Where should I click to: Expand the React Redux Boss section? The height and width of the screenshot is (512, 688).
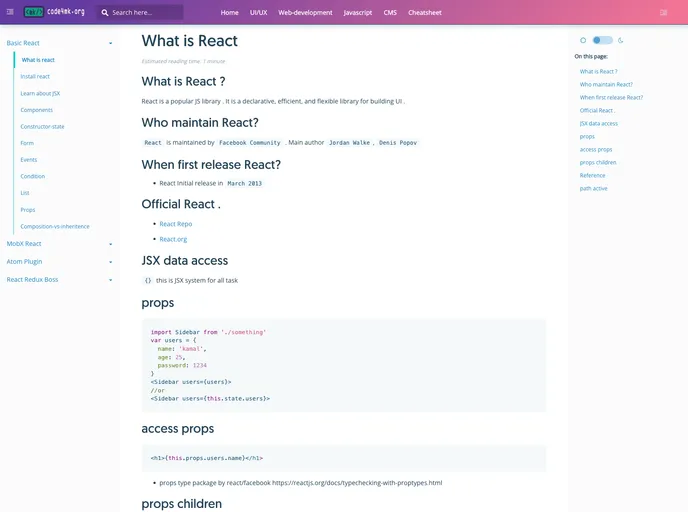tap(110, 280)
